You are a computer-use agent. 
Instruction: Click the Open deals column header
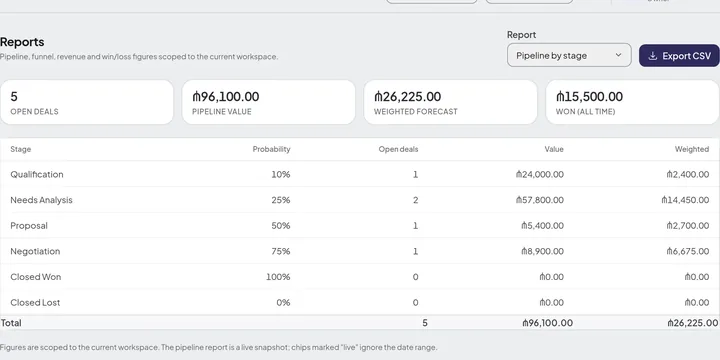398,149
